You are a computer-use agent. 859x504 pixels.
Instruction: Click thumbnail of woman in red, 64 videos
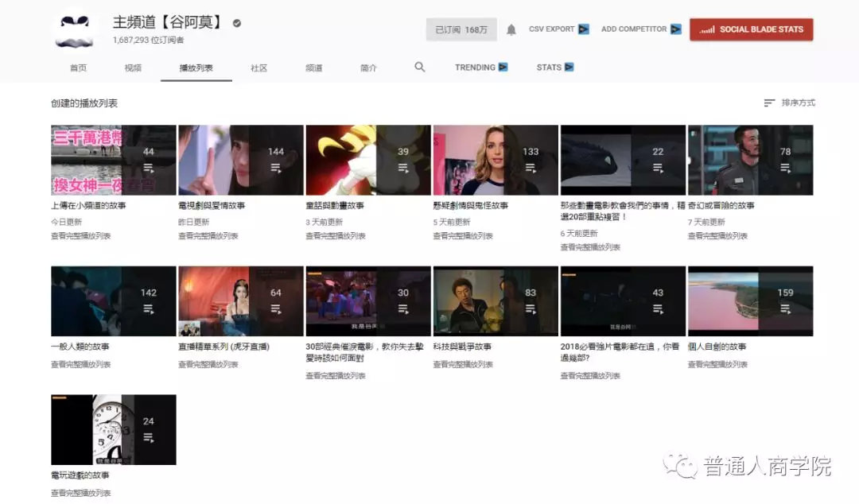pyautogui.click(x=240, y=301)
